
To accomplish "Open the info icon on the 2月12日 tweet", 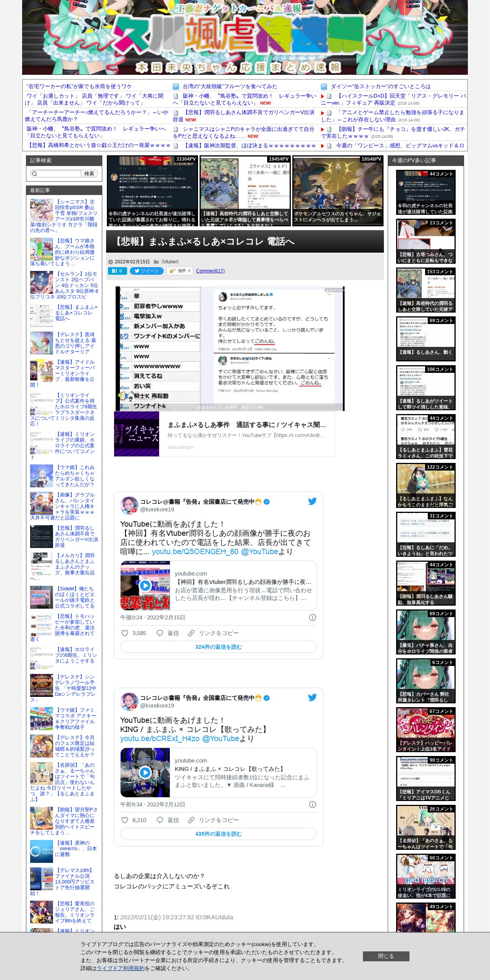I will pos(313,804).
